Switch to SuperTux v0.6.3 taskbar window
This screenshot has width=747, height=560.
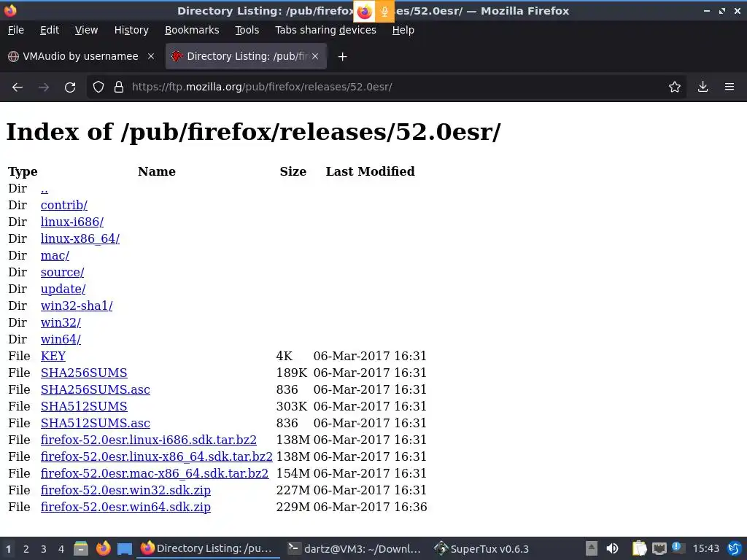pos(481,548)
